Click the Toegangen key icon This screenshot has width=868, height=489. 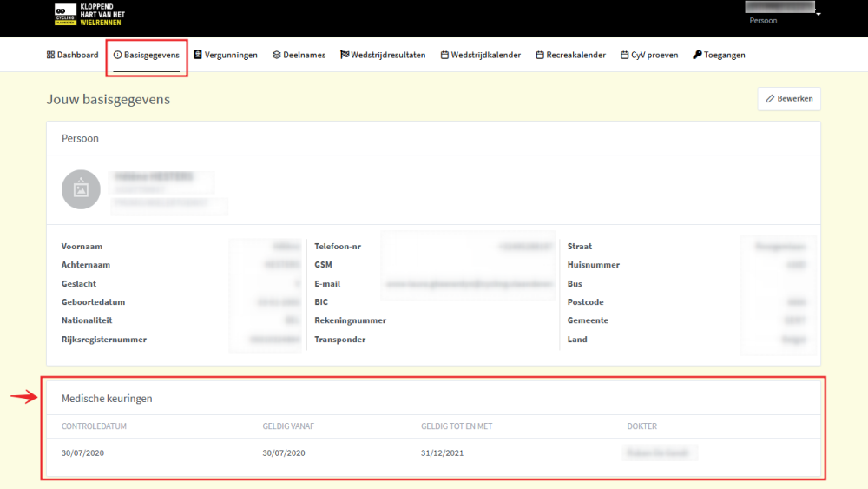click(x=698, y=54)
